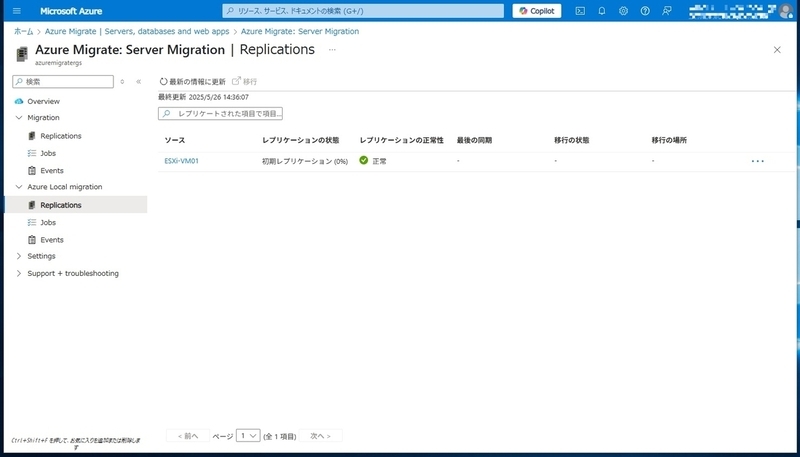This screenshot has height=457, width=800.
Task: Expand the Settings section
Action: 19,256
